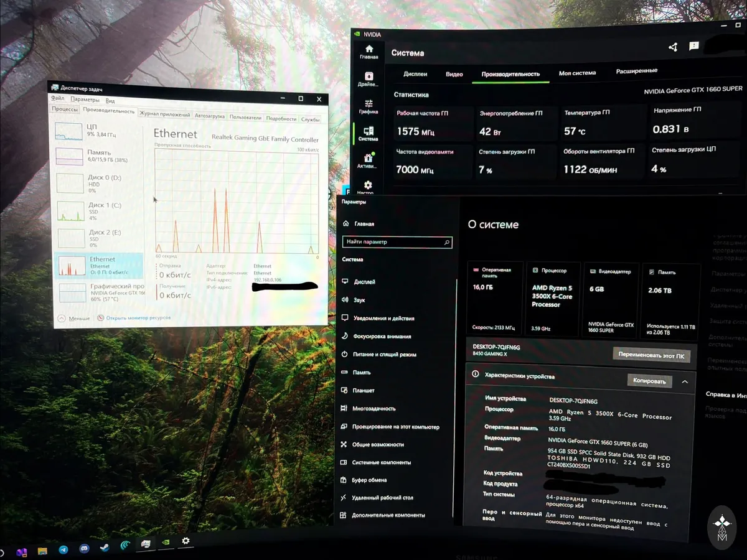The height and width of the screenshot is (560, 747).
Task: Collapse the Характеристики устройства section
Action: coord(685,381)
